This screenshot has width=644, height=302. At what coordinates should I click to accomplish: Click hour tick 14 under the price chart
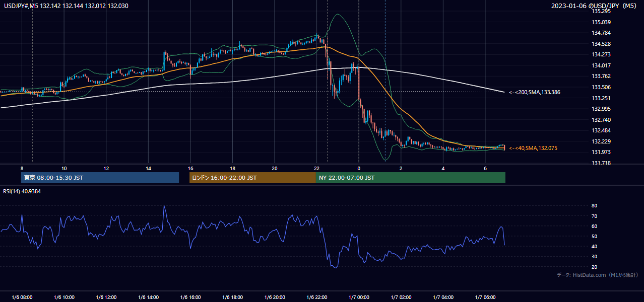coord(149,168)
